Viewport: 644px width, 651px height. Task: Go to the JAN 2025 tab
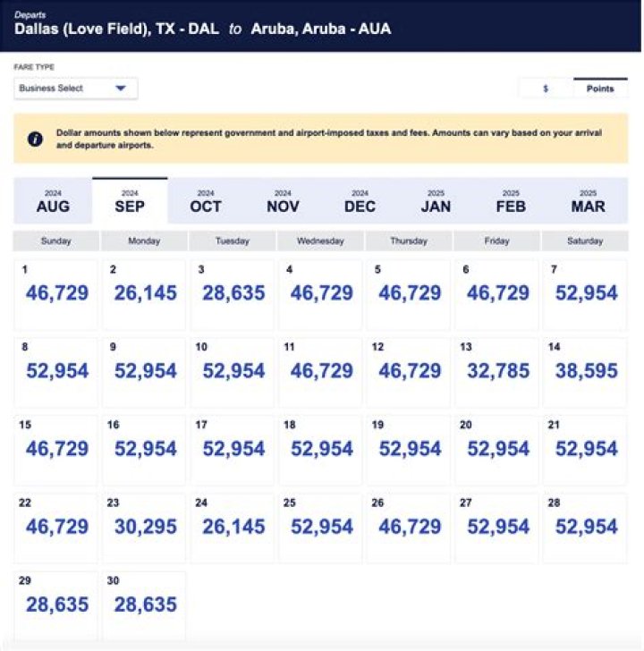point(436,201)
